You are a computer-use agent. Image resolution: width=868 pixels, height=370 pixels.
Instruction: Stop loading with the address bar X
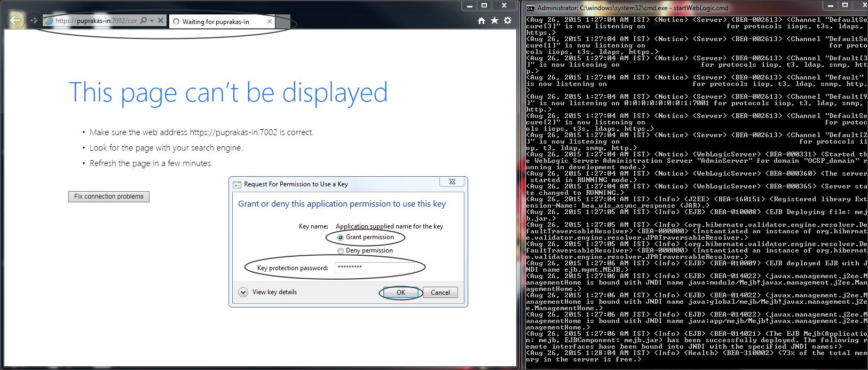[161, 20]
